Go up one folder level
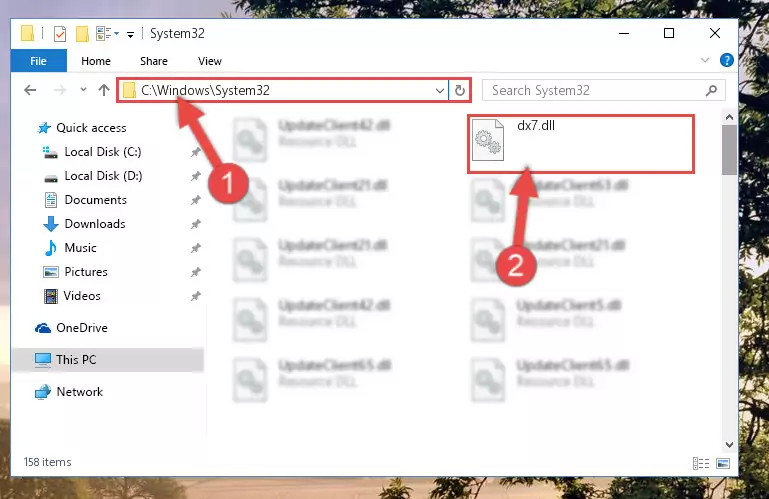This screenshot has height=499, width=769. point(103,90)
